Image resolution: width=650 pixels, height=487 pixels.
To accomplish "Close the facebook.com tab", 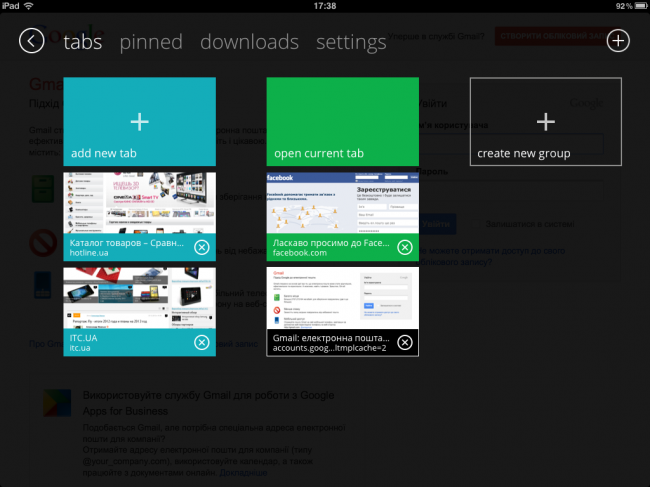I will click(x=405, y=247).
